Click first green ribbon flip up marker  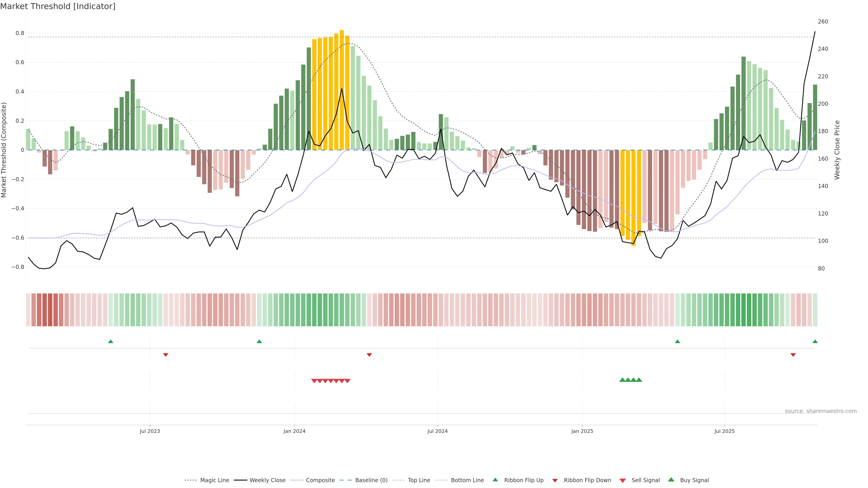click(x=111, y=342)
